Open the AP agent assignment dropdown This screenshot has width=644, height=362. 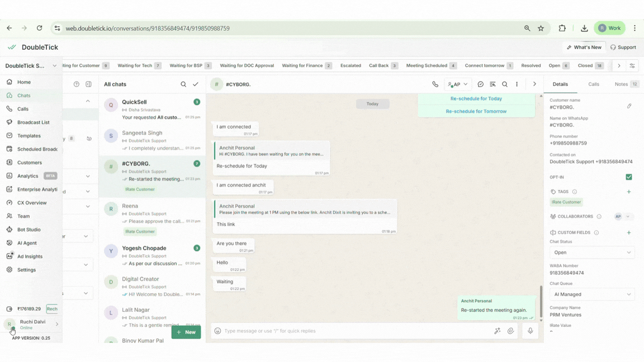[x=458, y=84]
